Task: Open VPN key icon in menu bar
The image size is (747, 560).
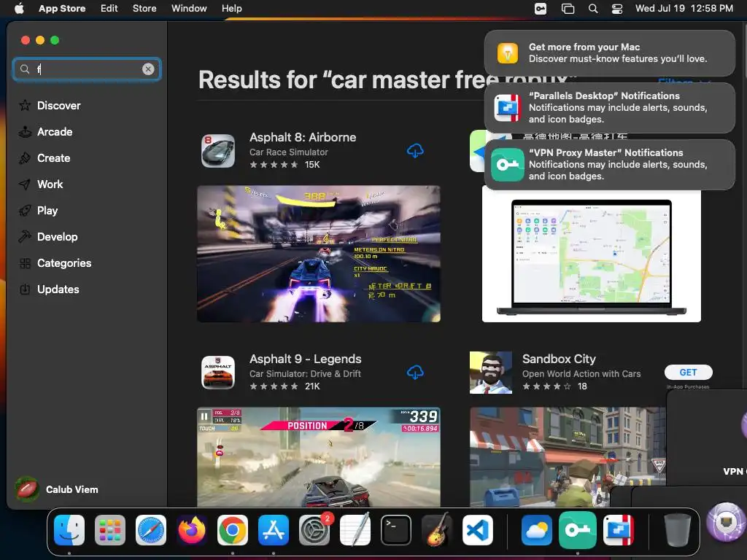Action: click(541, 9)
